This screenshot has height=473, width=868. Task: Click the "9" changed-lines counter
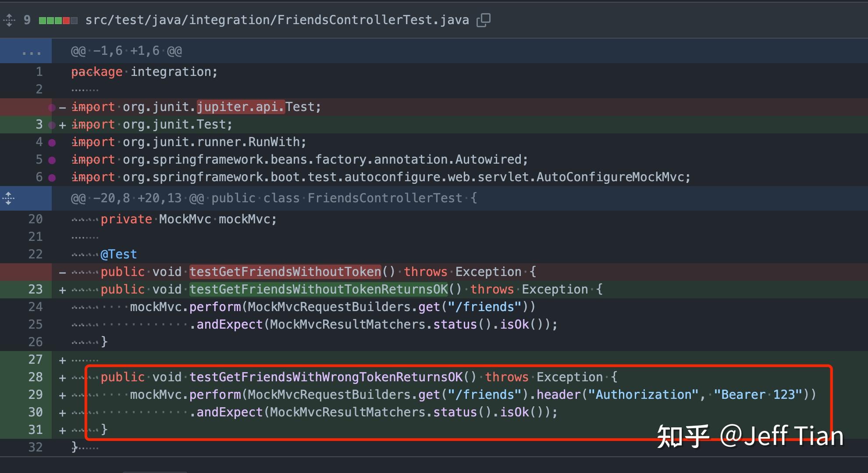pos(26,20)
